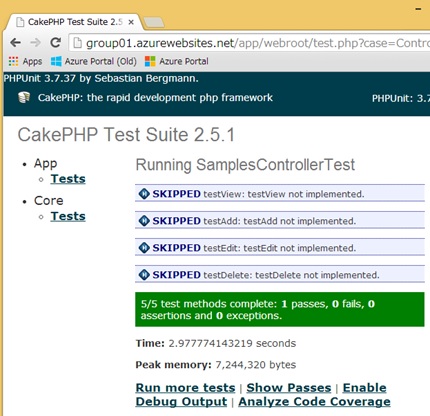Open Azure Portal (Old) bookmark
The image size is (430, 416).
pyautogui.click(x=94, y=61)
